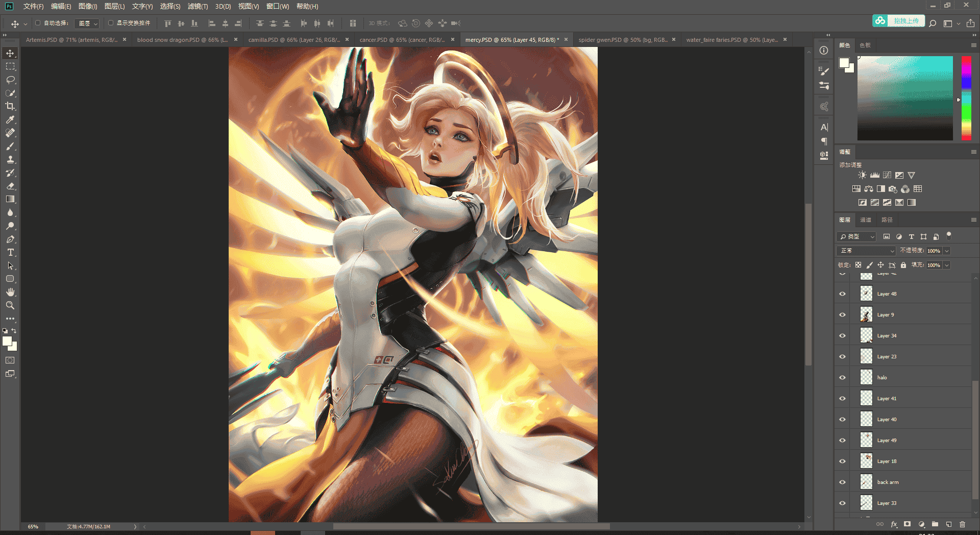Expand the layer opacity dropdown
Viewport: 980px width, 535px height.
tap(947, 251)
